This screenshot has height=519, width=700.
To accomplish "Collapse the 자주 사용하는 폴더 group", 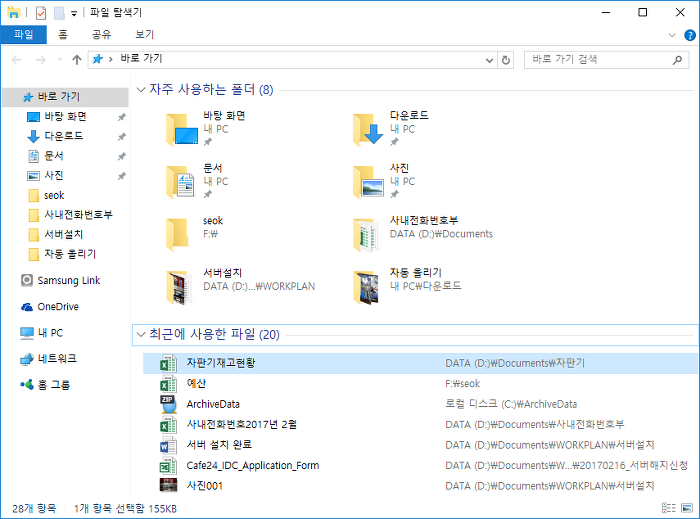I will [141, 90].
